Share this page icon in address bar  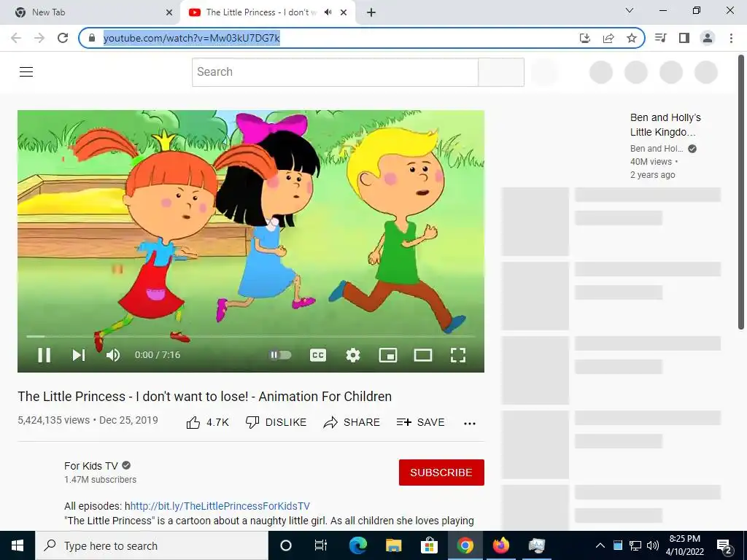click(608, 38)
